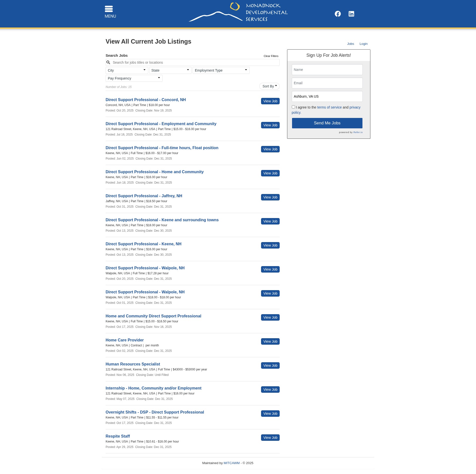The height and width of the screenshot is (474, 476).
Task: View Job for Concord, NH position
Action: (x=270, y=101)
